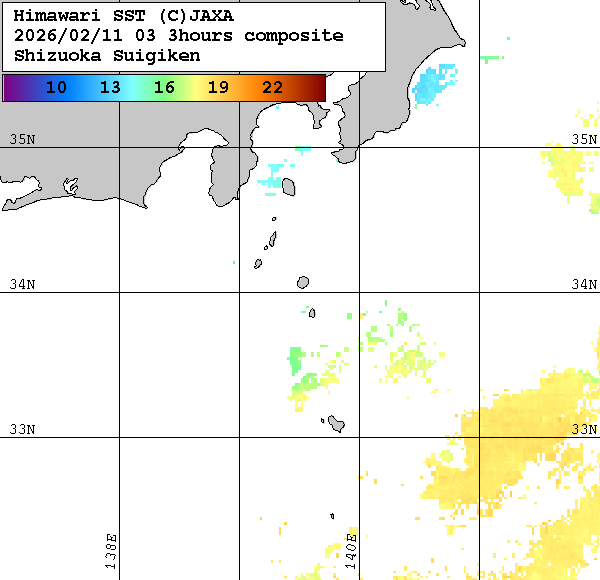This screenshot has width=600, height=580.
Task: Click the left-side 33N latitude label
Action: click(22, 429)
